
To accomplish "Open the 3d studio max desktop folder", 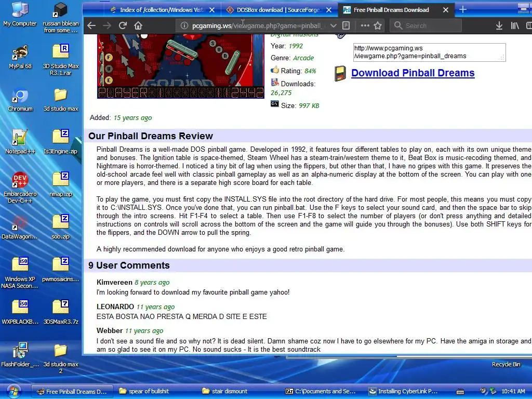I will tap(61, 99).
